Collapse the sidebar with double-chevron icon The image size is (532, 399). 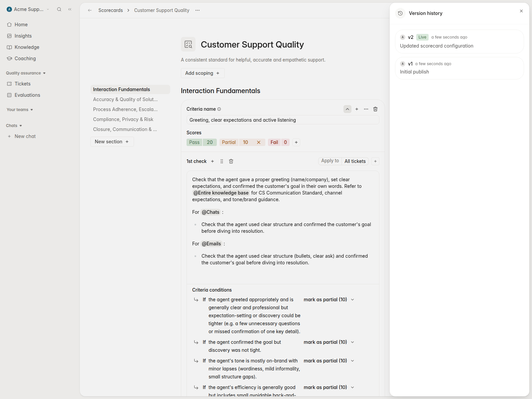(70, 9)
